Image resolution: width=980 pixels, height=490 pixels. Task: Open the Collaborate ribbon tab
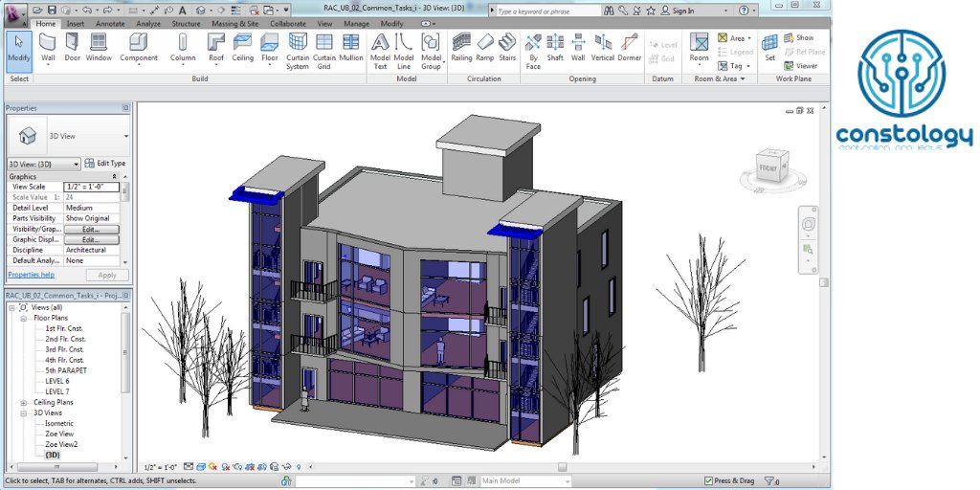click(x=288, y=24)
